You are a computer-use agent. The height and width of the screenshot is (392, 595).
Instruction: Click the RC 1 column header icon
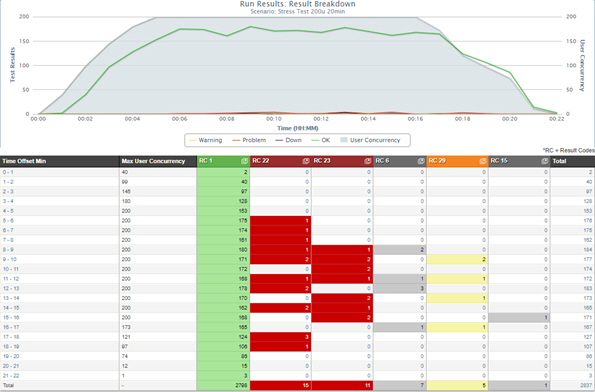pyautogui.click(x=244, y=161)
